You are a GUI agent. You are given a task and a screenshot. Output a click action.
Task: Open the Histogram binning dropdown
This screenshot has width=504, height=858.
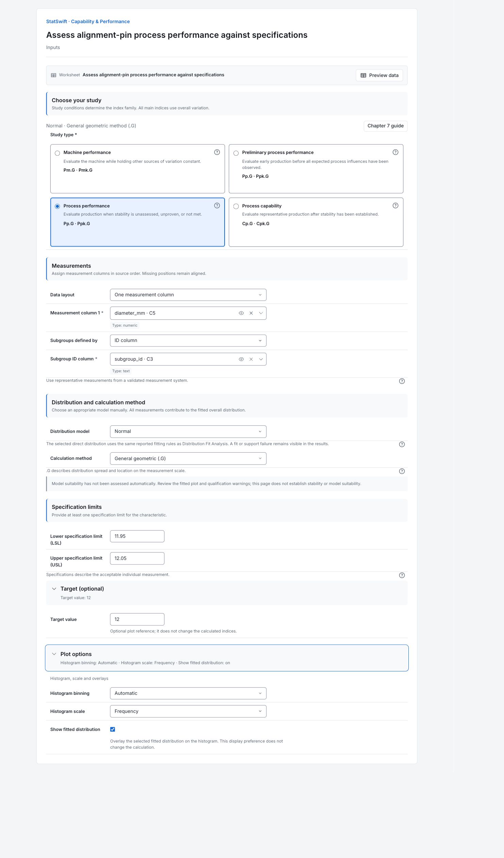(188, 693)
